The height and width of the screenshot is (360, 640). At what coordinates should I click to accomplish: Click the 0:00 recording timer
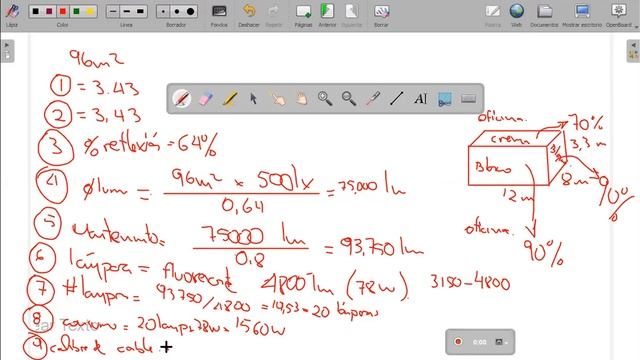coord(480,342)
